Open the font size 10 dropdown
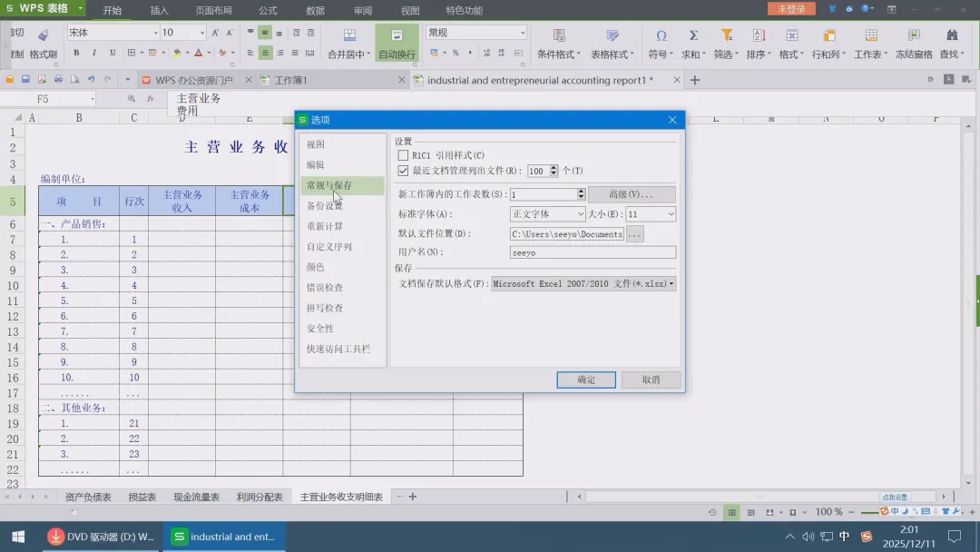The height and width of the screenshot is (552, 980). point(201,33)
